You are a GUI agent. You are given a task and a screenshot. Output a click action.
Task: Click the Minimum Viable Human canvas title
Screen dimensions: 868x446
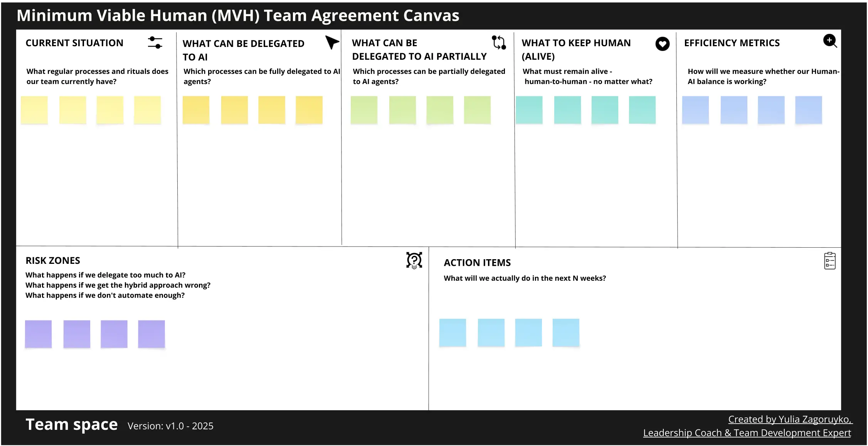pyautogui.click(x=238, y=16)
